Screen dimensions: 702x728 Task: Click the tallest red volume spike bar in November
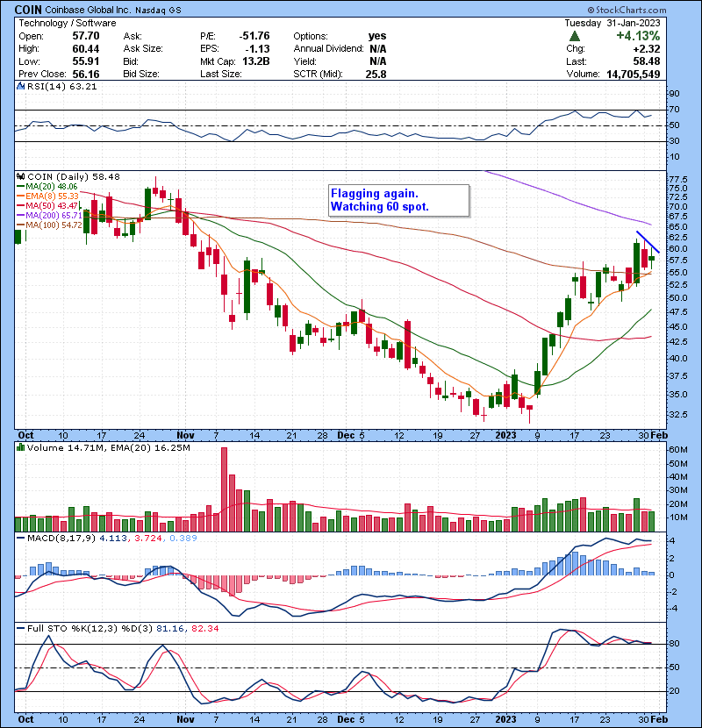click(225, 489)
